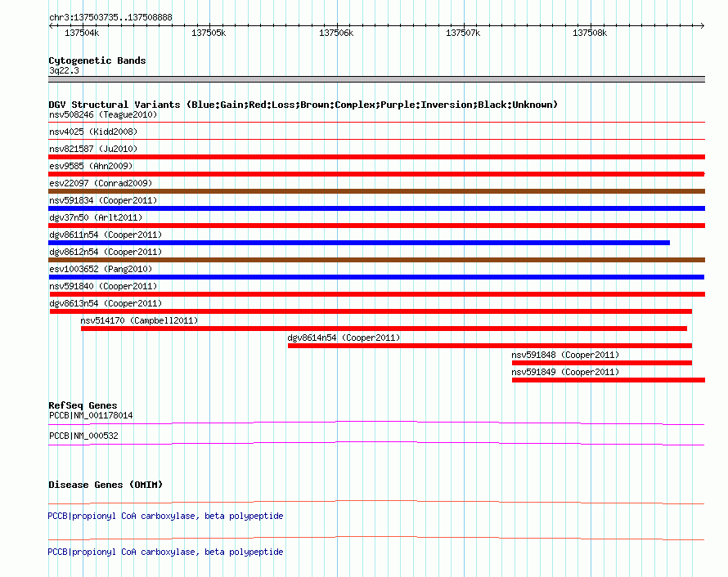Screen dimensions: 728x577
Task: Open the upper PCCB propionyl CoA carboxylase link
Action: (165, 516)
